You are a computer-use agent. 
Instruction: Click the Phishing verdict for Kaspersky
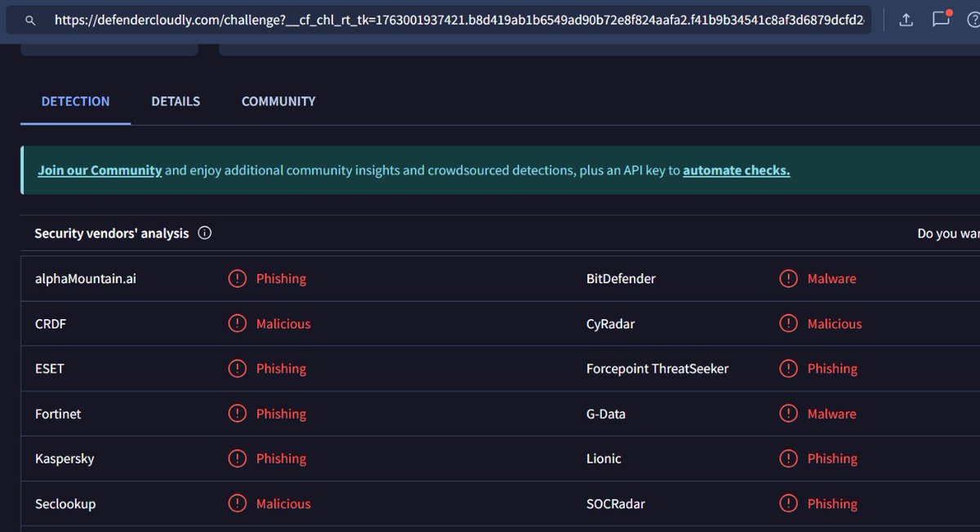[x=281, y=459]
